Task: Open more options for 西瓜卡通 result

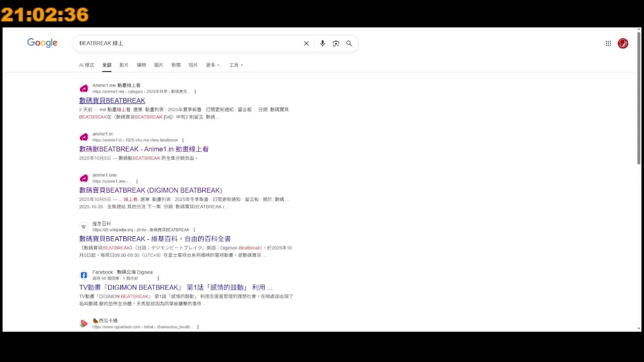Action: (x=198, y=327)
